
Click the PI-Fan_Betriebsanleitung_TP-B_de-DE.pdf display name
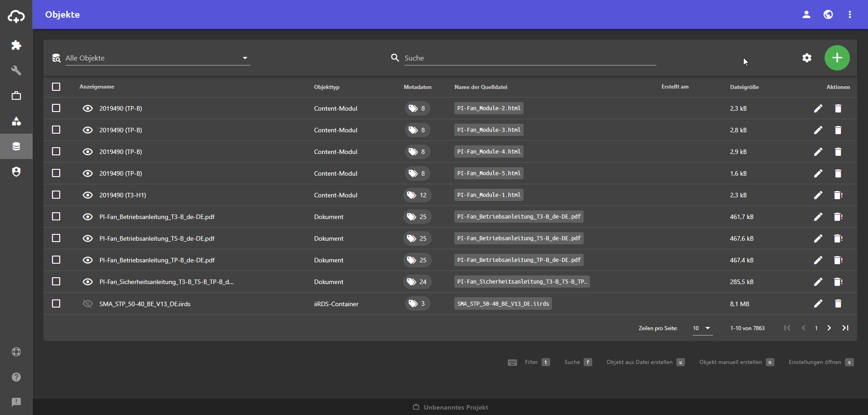[x=157, y=260]
